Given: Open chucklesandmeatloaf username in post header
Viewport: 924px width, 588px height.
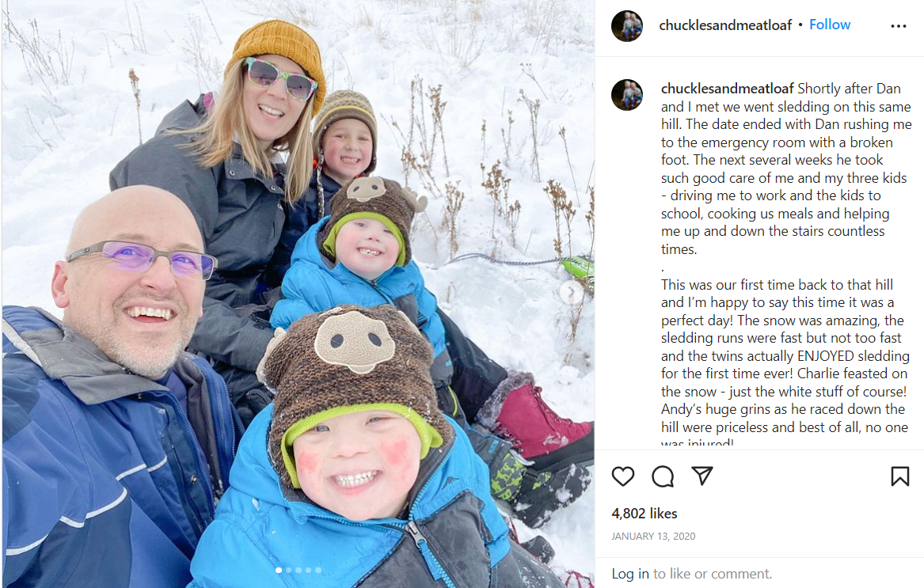Looking at the screenshot, I should click(x=724, y=25).
